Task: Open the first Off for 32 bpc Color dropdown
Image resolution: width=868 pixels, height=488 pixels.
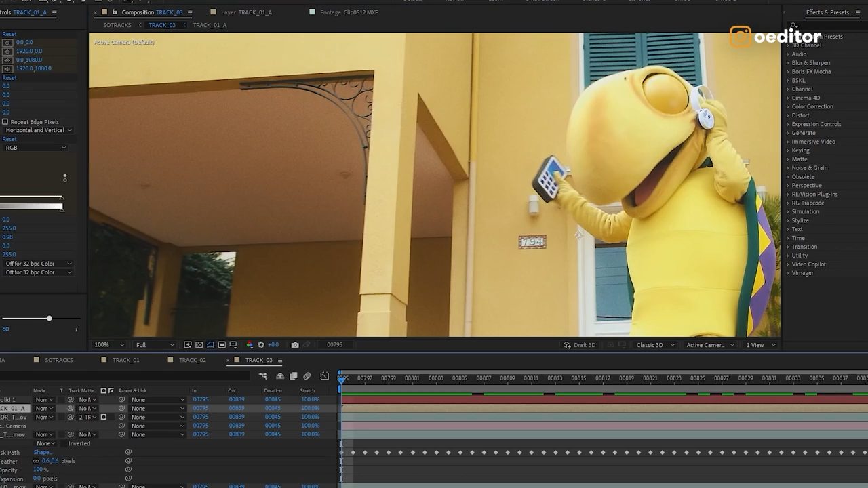Action: click(38, 264)
